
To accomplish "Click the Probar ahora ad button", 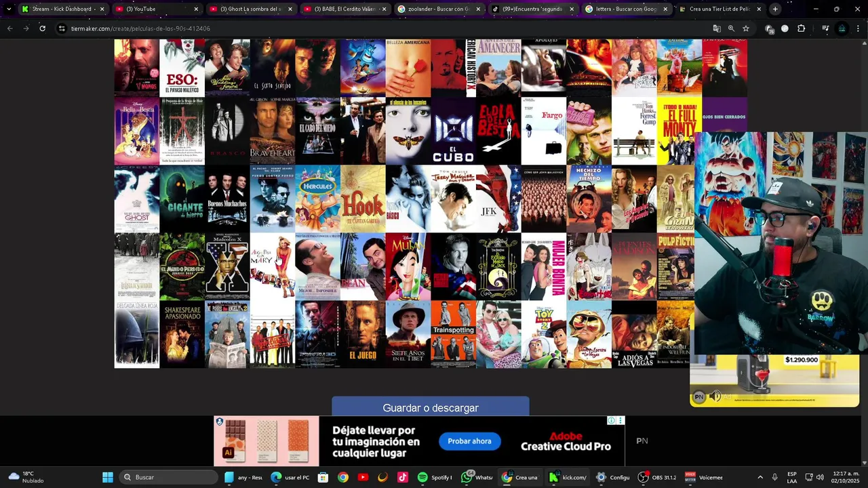I will click(x=469, y=441).
